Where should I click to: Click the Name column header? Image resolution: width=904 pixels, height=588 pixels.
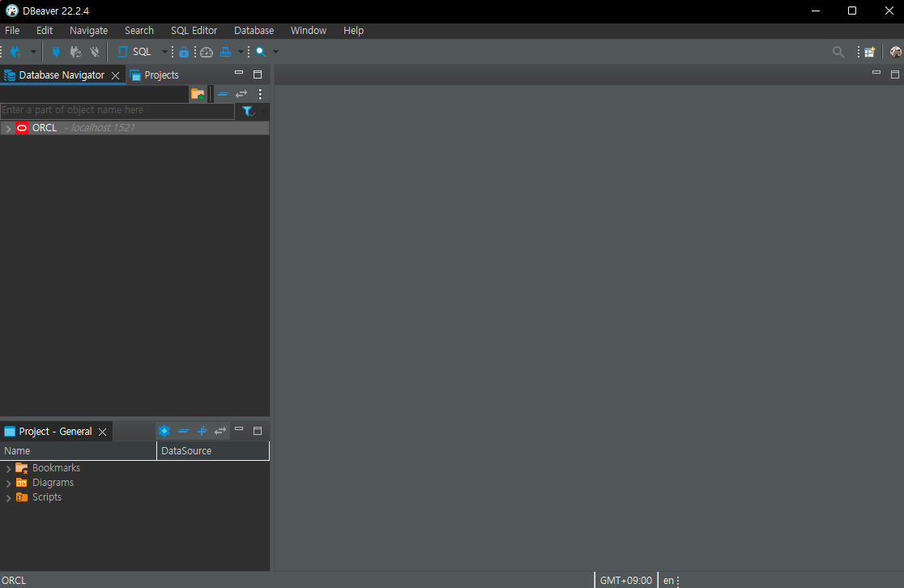click(78, 451)
